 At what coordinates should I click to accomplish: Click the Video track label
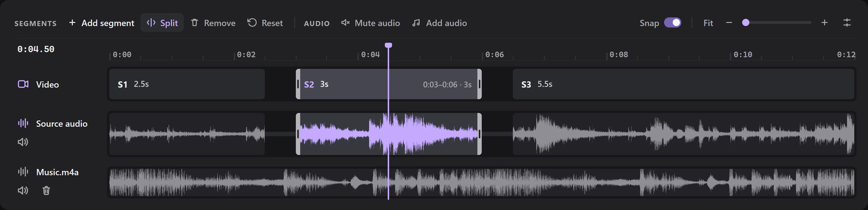47,84
